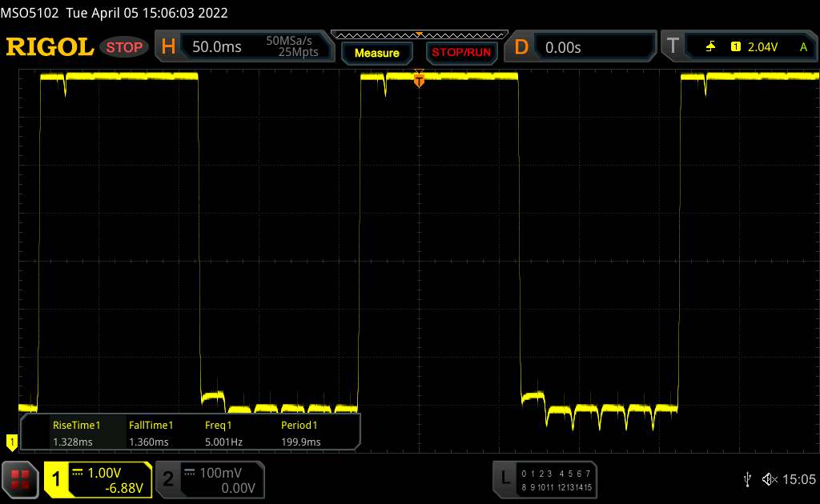Tap channel 2 offset 0.00V

pos(238,488)
